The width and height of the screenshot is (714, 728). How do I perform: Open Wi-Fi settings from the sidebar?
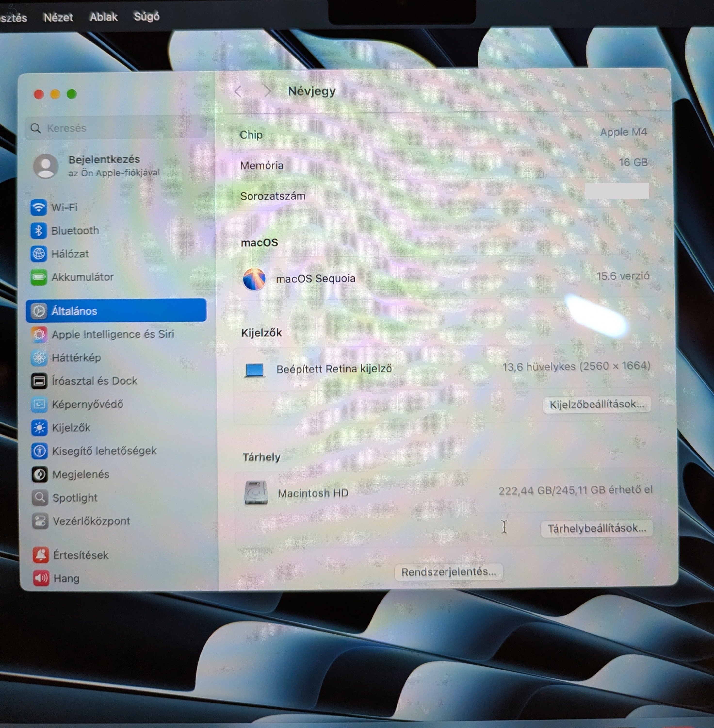(x=65, y=207)
